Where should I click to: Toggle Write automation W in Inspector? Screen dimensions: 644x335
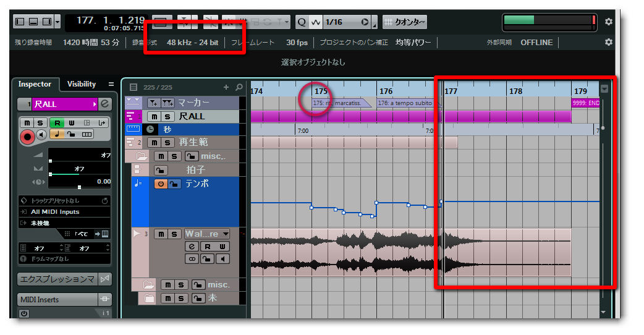click(x=72, y=123)
